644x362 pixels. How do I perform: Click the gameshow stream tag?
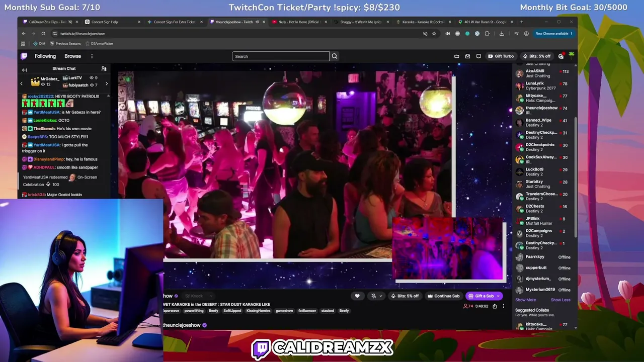point(284,311)
